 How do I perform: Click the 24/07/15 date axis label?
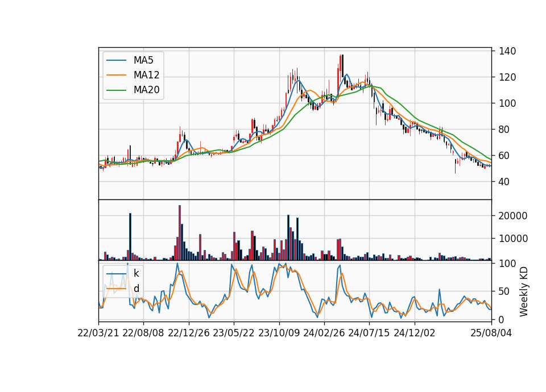point(369,333)
